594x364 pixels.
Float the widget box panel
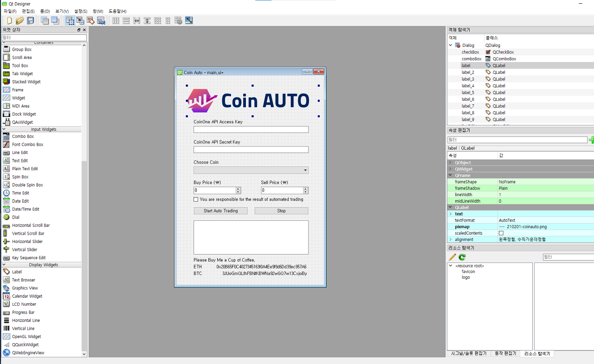click(79, 30)
